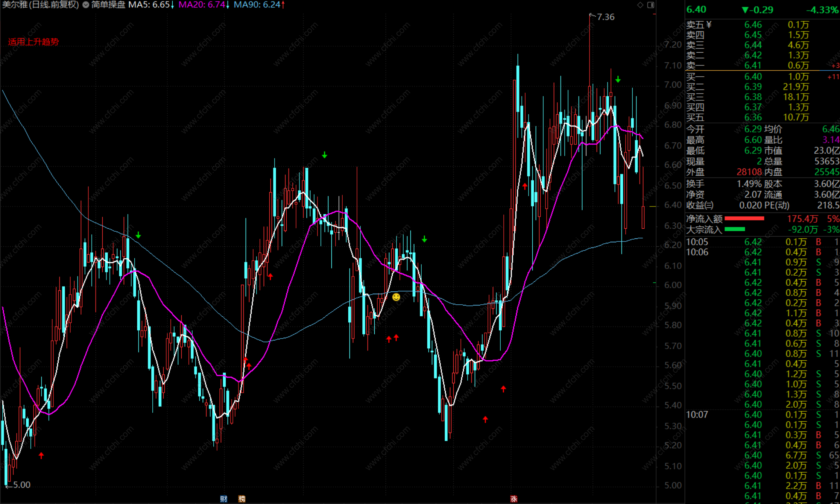The image size is (840, 504).
Task: Click the 7.36 high price flag label
Action: click(x=605, y=17)
